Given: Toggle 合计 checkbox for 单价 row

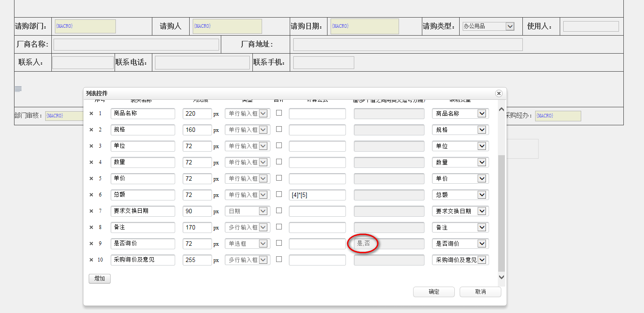Looking at the screenshot, I should (279, 178).
